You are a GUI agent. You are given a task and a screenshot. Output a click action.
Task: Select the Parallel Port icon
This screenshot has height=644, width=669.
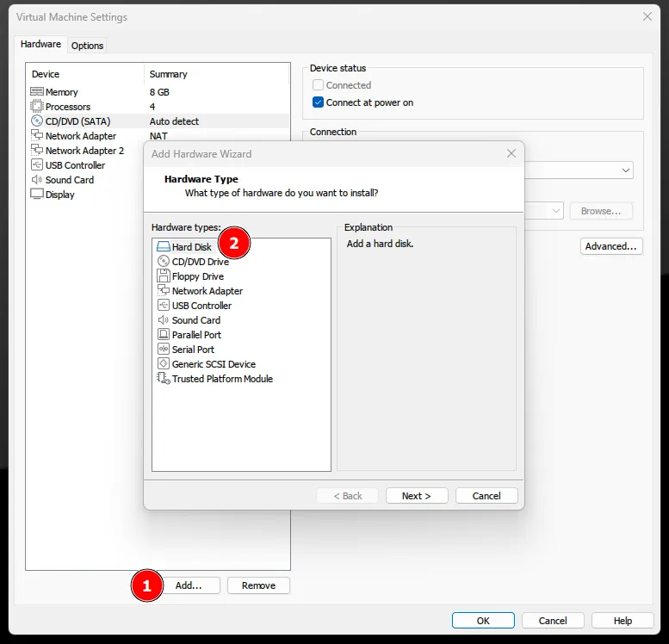pyautogui.click(x=164, y=335)
